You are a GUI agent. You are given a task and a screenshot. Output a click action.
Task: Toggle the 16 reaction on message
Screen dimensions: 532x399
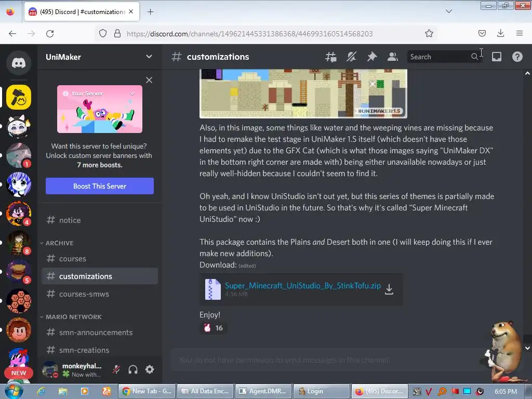[x=213, y=328]
